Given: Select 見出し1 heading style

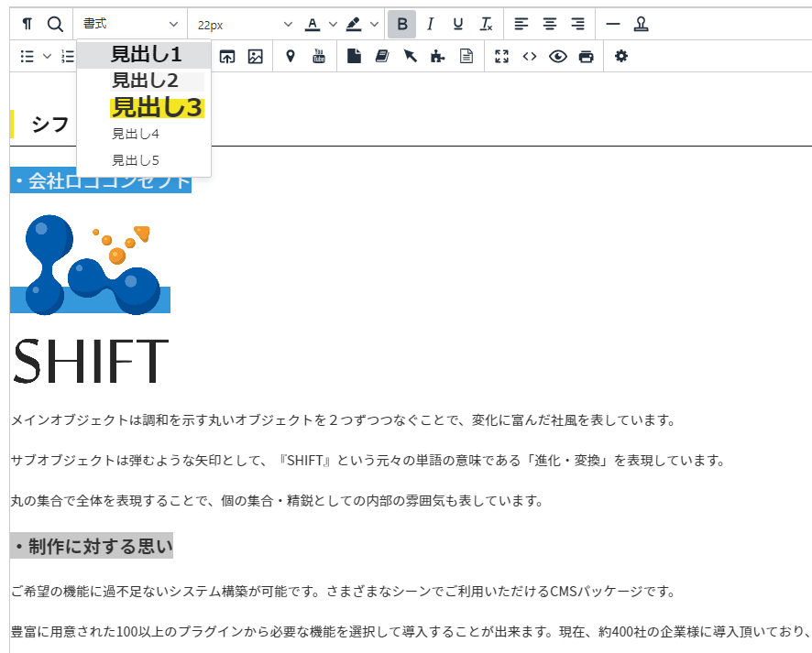Looking at the screenshot, I should (x=144, y=54).
